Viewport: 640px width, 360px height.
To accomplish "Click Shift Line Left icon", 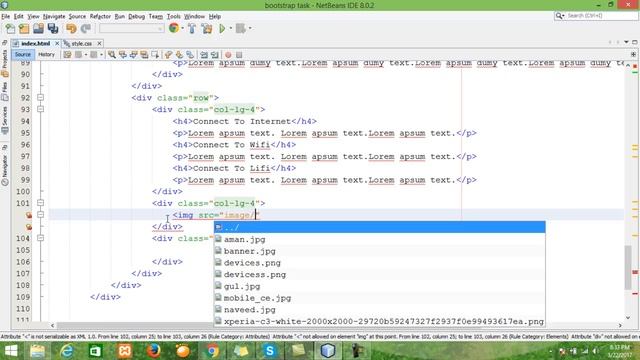I will (x=204, y=55).
